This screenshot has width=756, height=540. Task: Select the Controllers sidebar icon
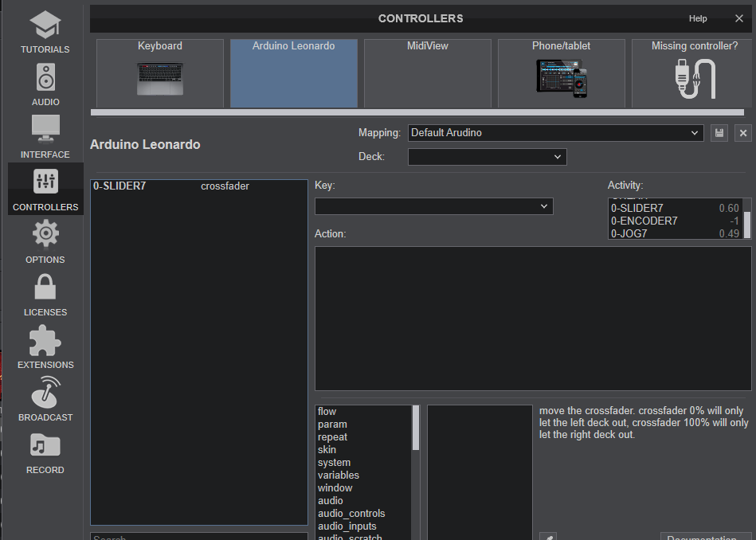pos(45,189)
